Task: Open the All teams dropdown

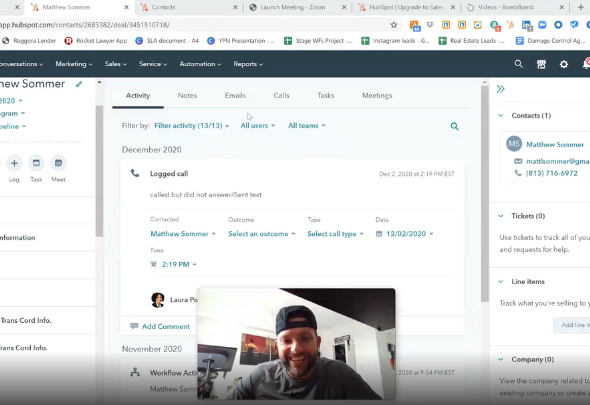Action: [307, 126]
